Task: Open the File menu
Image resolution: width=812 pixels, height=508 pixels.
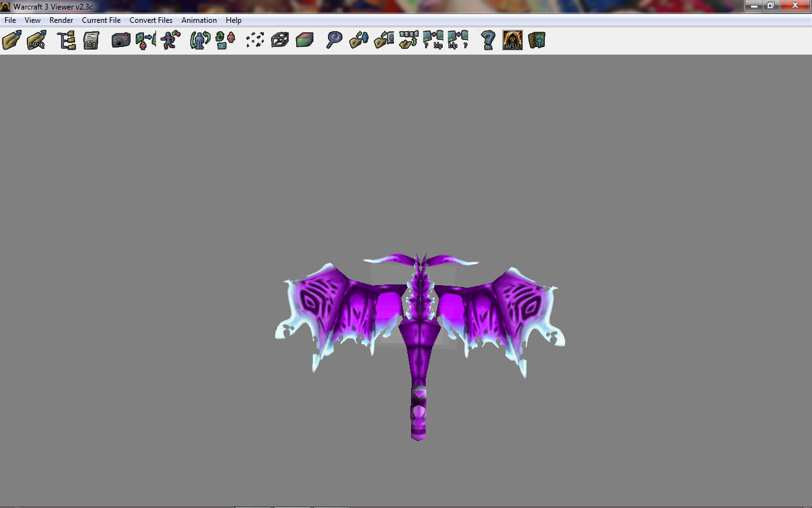Action: tap(10, 20)
